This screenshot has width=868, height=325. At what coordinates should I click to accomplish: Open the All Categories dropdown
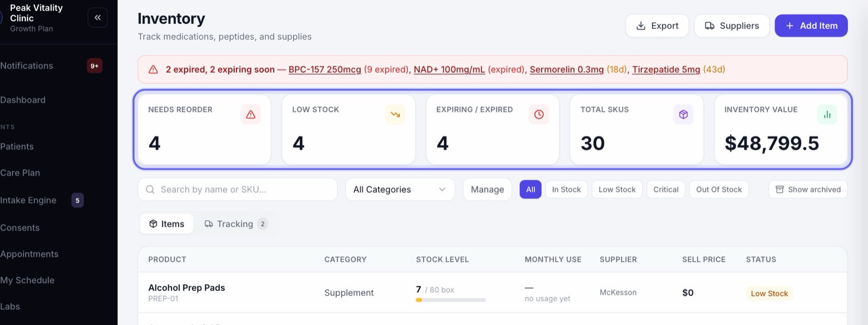[400, 189]
